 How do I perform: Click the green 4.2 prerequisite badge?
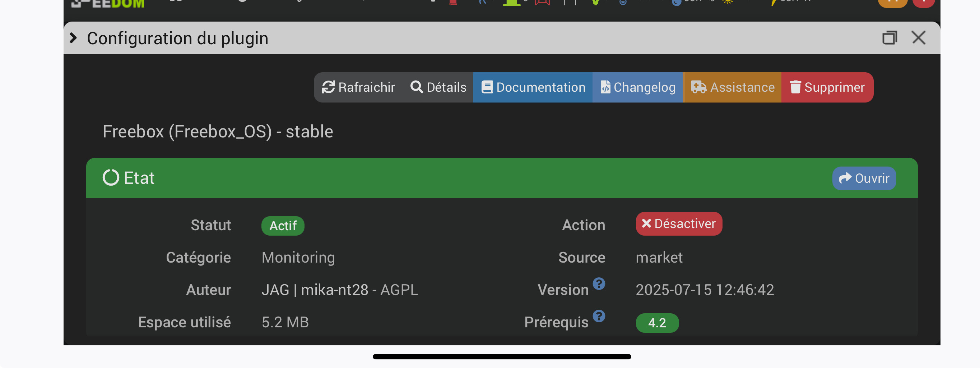(657, 323)
